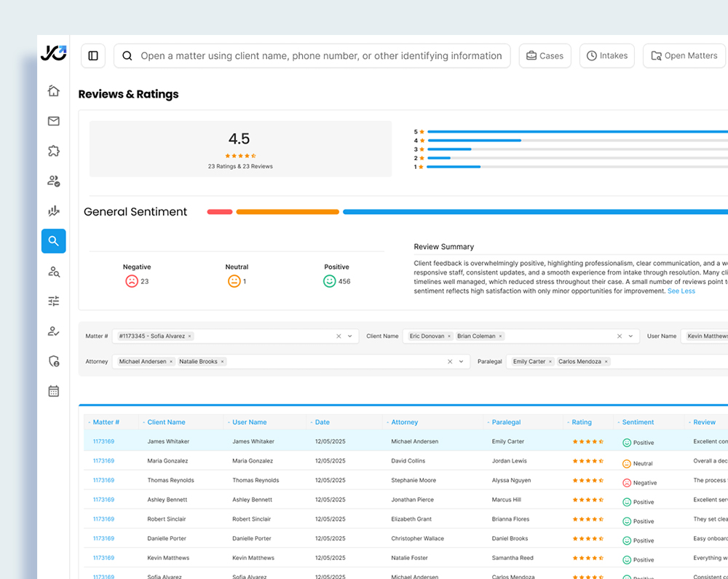This screenshot has width=728, height=579.
Task: Remove the Natalie Brooks attorney tag
Action: click(223, 362)
